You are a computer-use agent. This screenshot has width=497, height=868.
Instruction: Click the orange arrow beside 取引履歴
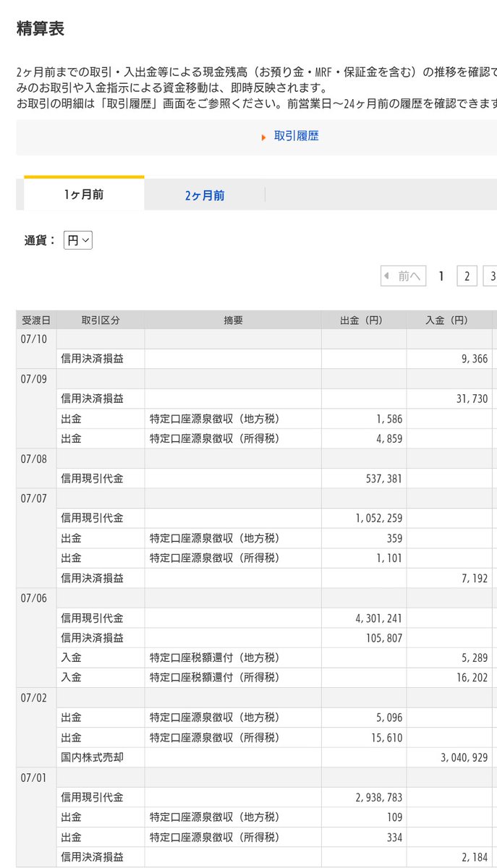point(264,137)
